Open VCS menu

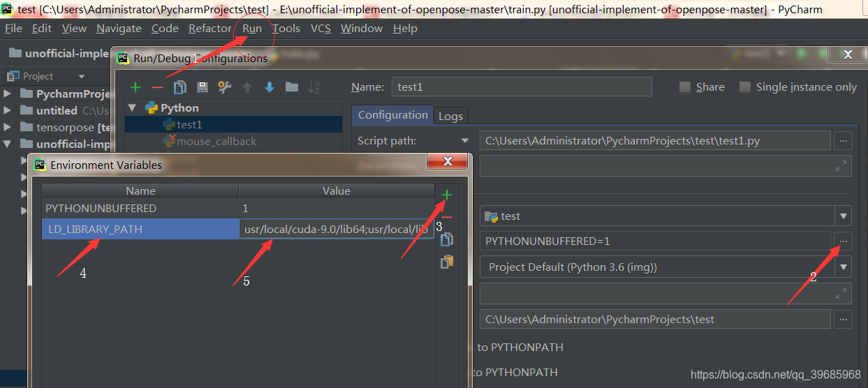coord(321,29)
